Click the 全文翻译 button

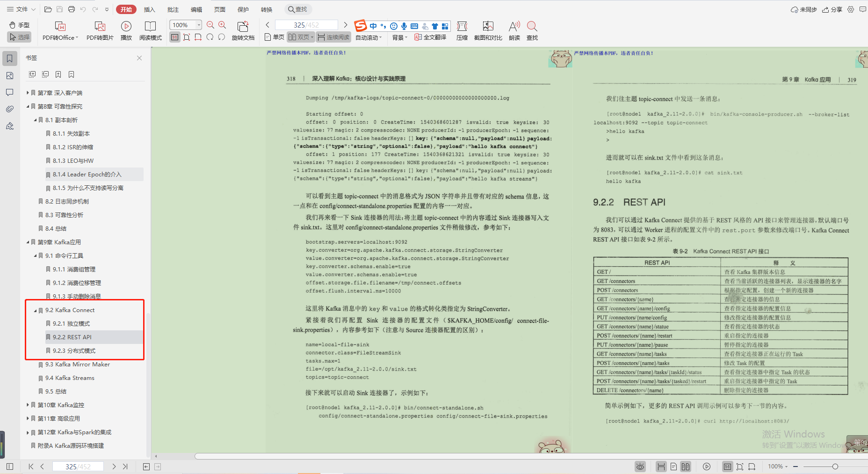click(430, 37)
